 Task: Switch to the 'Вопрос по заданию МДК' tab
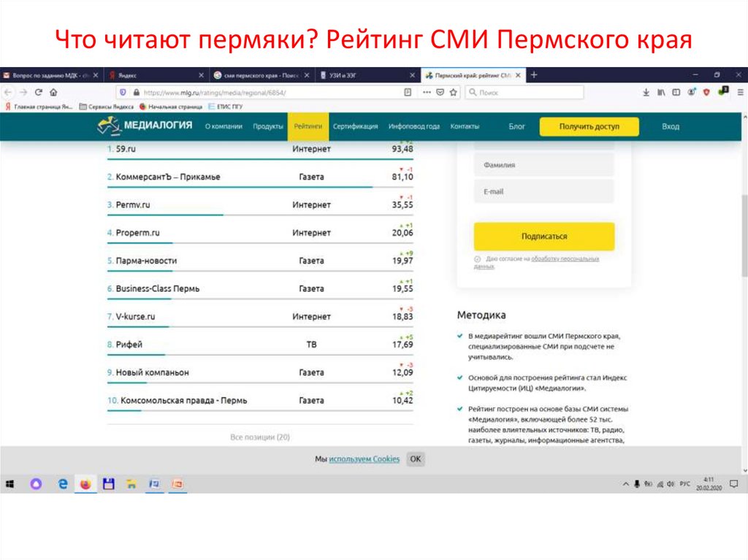tap(50, 75)
